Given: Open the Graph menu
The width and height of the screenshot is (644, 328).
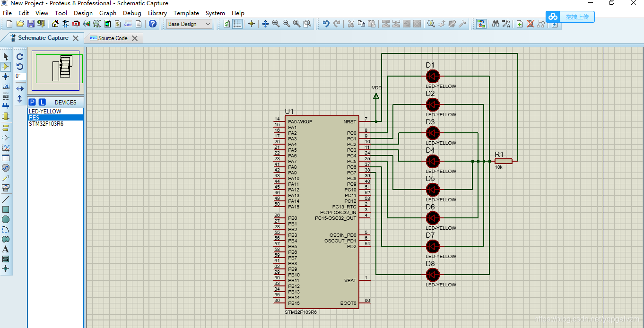Looking at the screenshot, I should (108, 13).
